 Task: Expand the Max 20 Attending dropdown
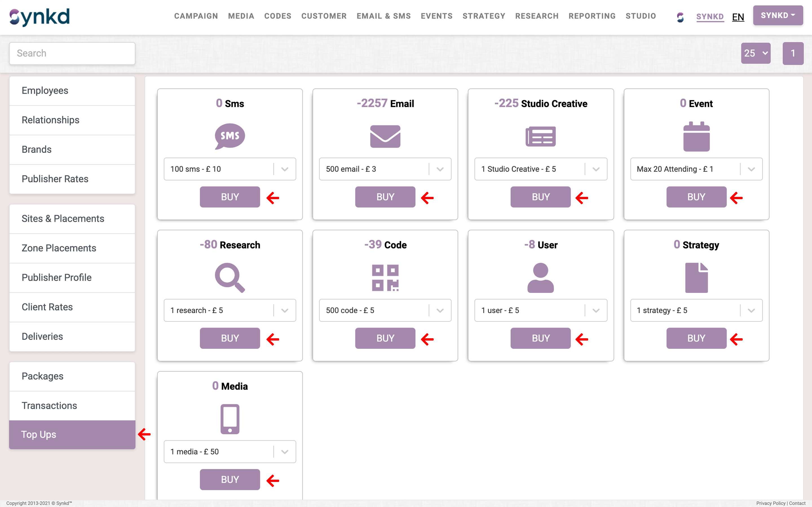coord(751,169)
